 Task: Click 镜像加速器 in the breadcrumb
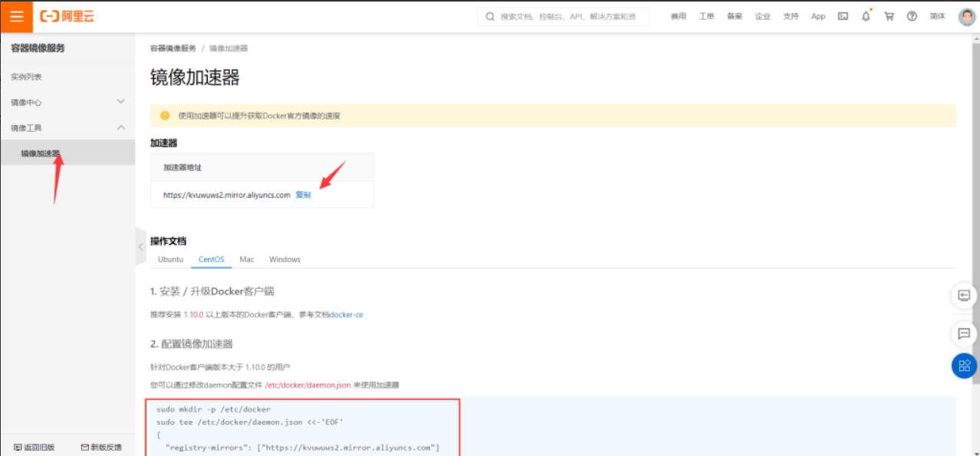click(x=229, y=48)
